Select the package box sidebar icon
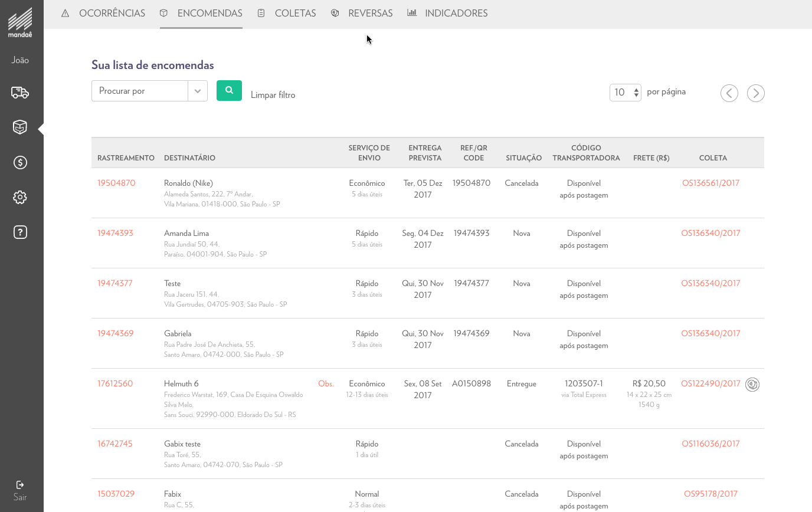Image resolution: width=812 pixels, height=512 pixels. click(20, 127)
